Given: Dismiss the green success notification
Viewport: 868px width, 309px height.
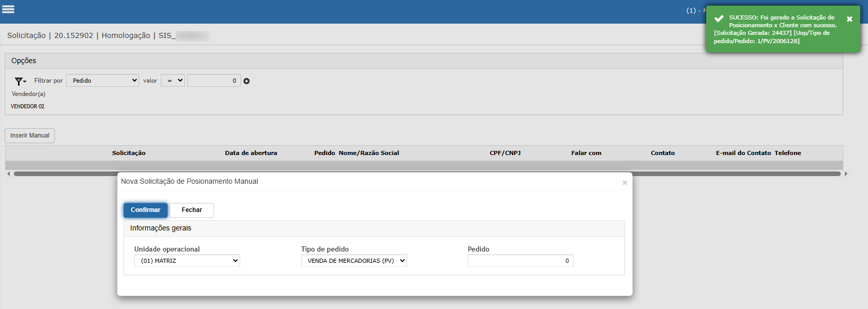Looking at the screenshot, I should [x=850, y=19].
